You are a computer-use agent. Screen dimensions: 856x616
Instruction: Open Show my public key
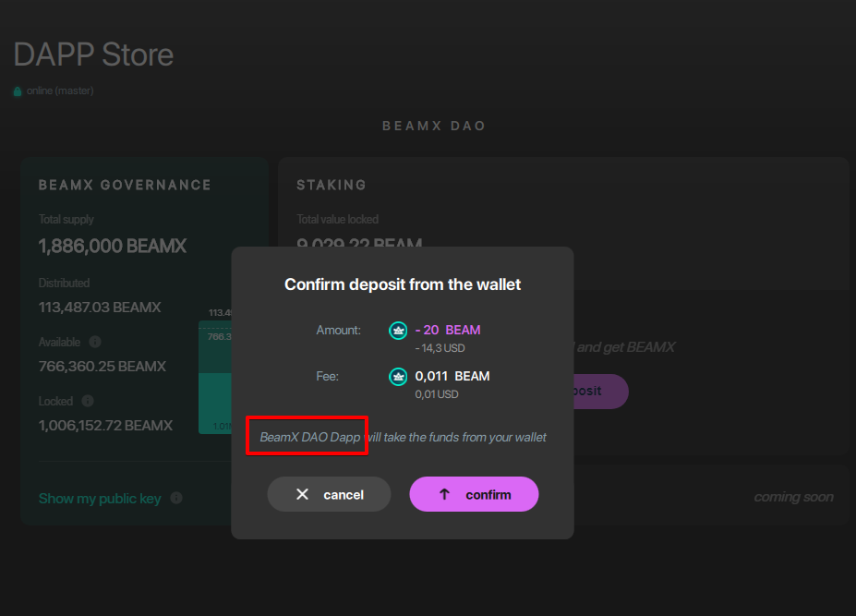(x=99, y=498)
